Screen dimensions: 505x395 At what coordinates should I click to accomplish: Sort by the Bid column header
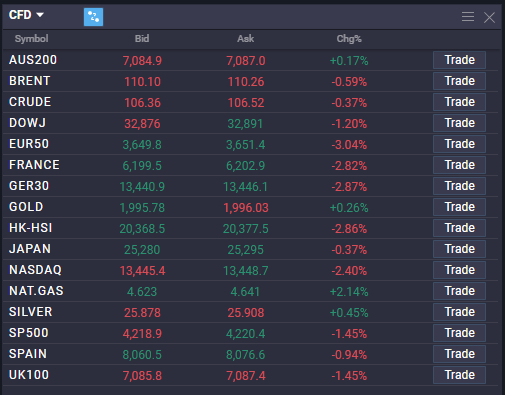pyautogui.click(x=142, y=39)
